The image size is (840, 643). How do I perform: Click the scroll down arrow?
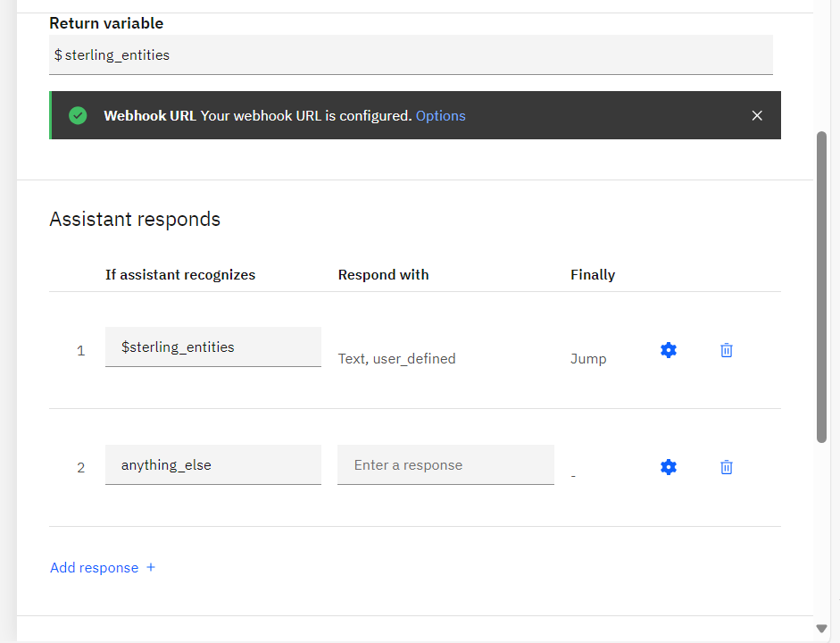821,629
